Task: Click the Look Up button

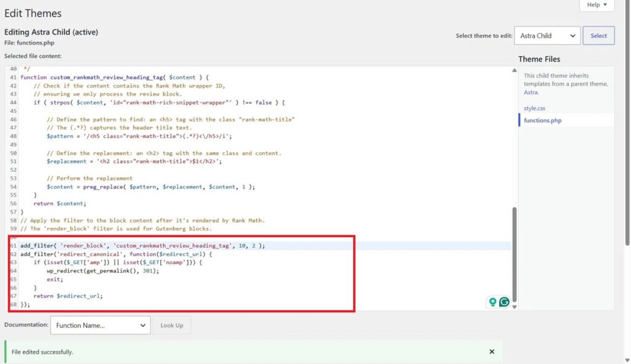Action: coord(172,325)
